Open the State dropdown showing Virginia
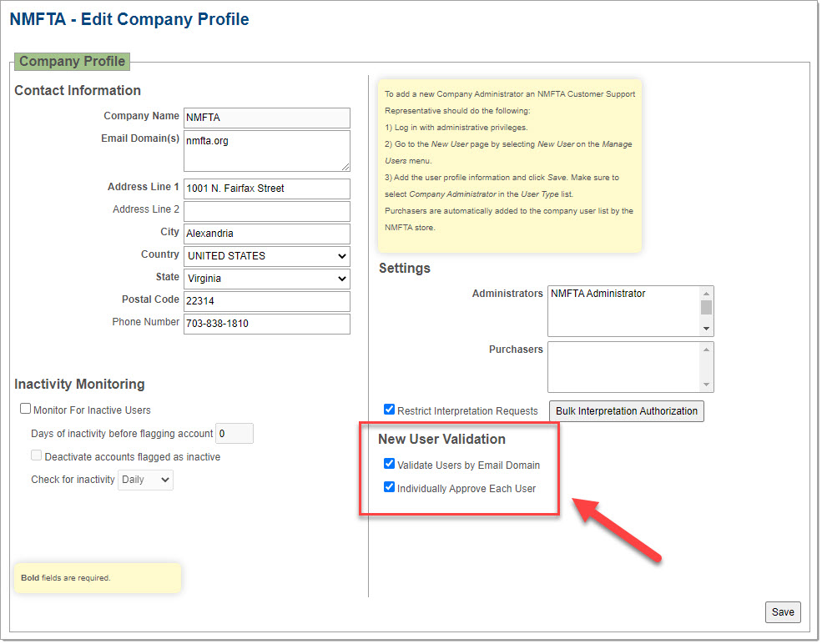The image size is (822, 644). (x=267, y=279)
